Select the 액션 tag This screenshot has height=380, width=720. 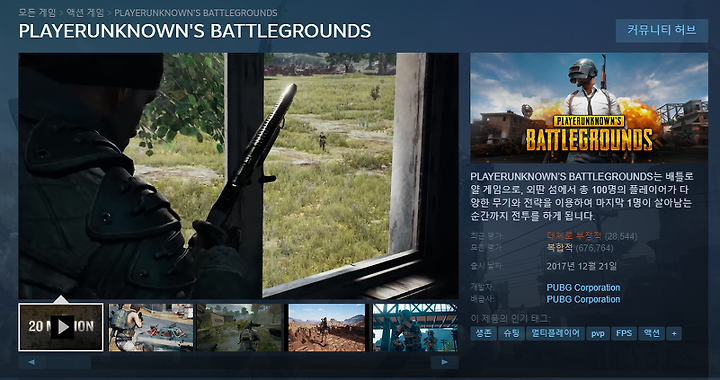click(652, 334)
